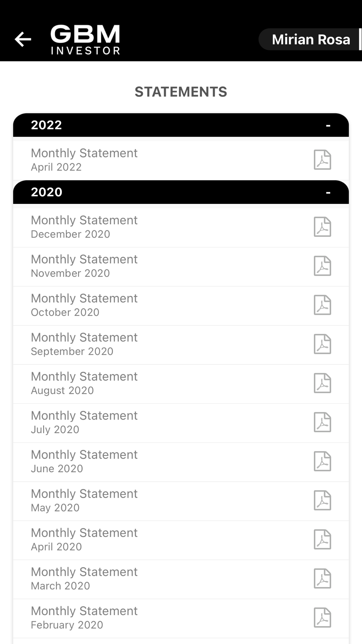Viewport: 362px width, 644px height.
Task: Open PDF for July 2020 statement
Action: (322, 422)
